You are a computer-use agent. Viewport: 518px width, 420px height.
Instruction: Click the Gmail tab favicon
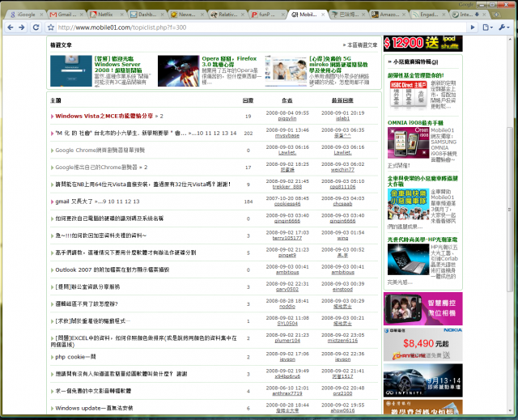tap(53, 15)
